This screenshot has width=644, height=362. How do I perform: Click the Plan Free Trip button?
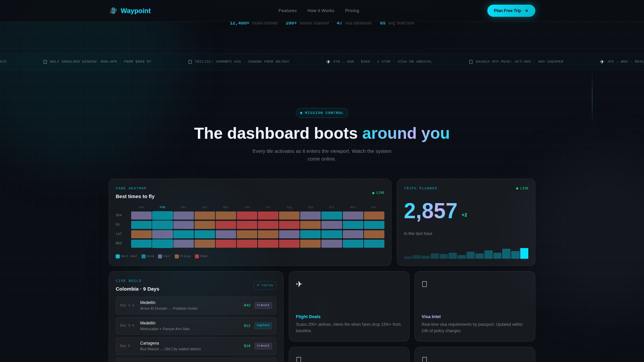point(511,11)
